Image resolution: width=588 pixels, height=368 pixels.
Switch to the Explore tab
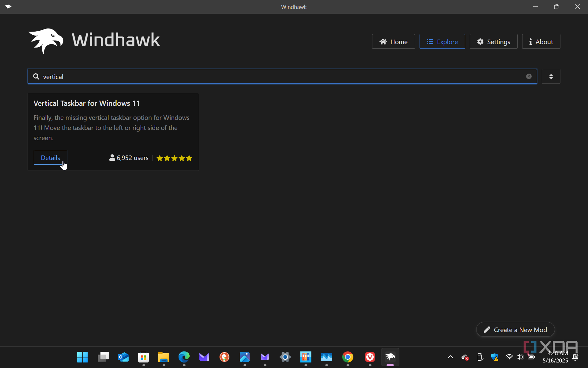(x=442, y=41)
